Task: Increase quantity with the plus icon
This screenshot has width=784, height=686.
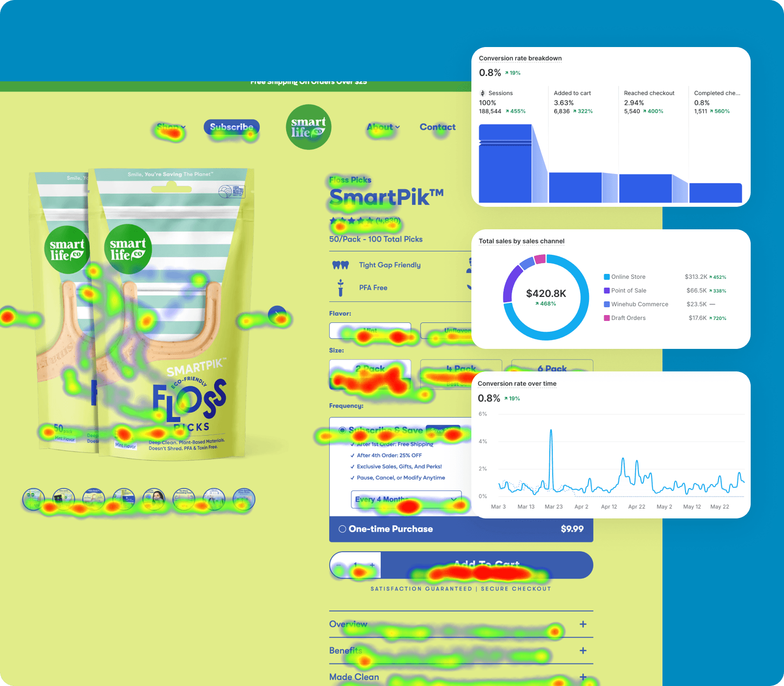Action: pos(372,565)
